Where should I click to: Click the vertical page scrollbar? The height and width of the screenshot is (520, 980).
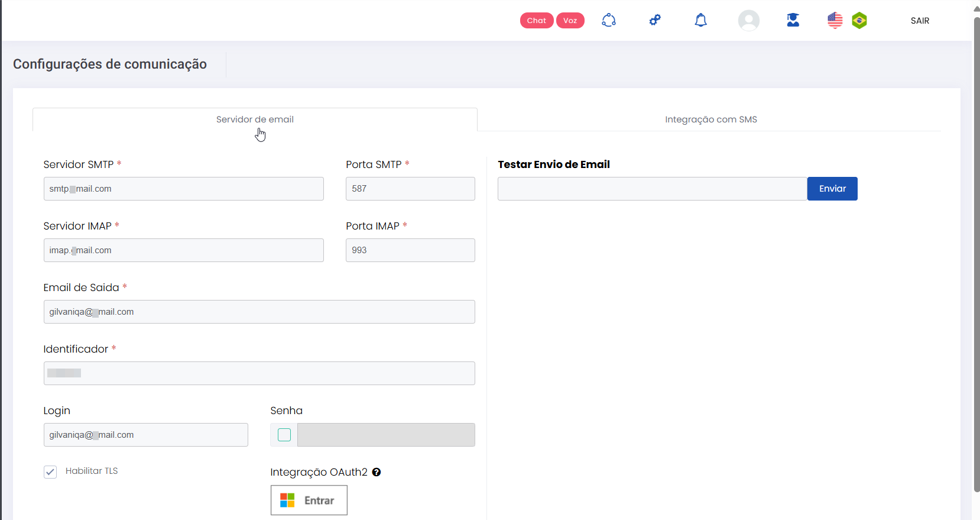pyautogui.click(x=976, y=254)
